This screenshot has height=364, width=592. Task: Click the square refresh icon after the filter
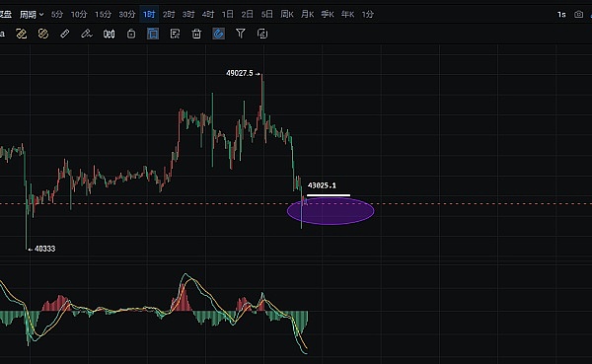[x=262, y=34]
